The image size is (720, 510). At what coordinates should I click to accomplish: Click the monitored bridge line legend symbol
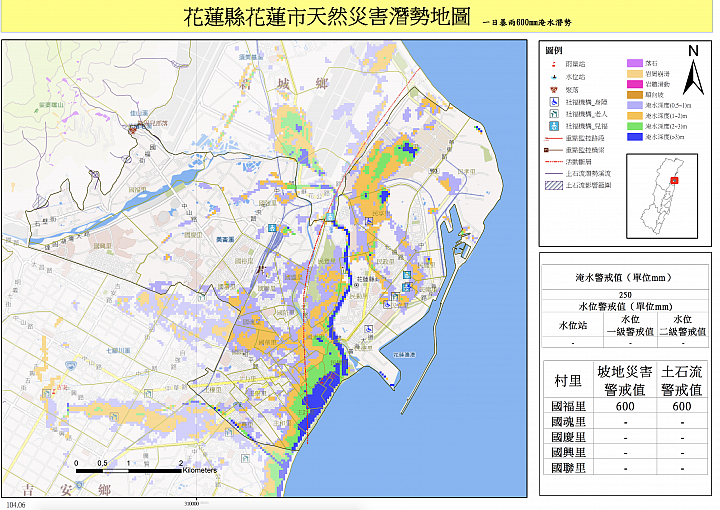(552, 149)
